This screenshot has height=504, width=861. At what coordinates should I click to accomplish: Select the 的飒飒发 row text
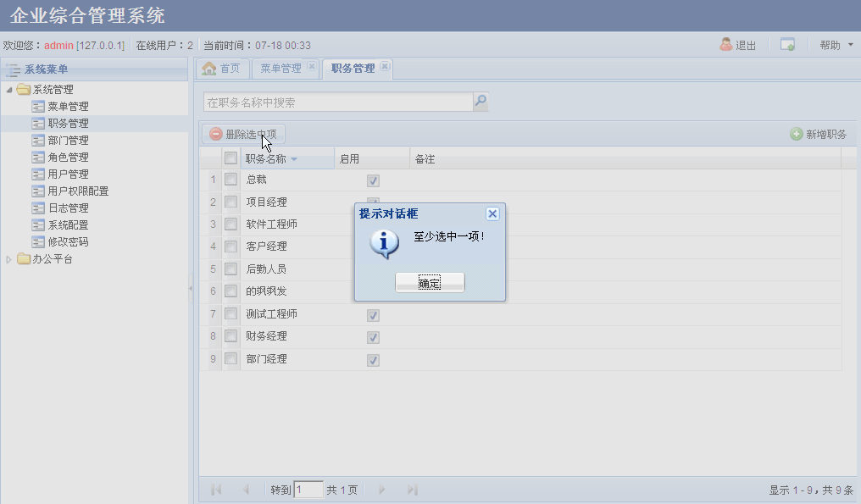coord(266,291)
